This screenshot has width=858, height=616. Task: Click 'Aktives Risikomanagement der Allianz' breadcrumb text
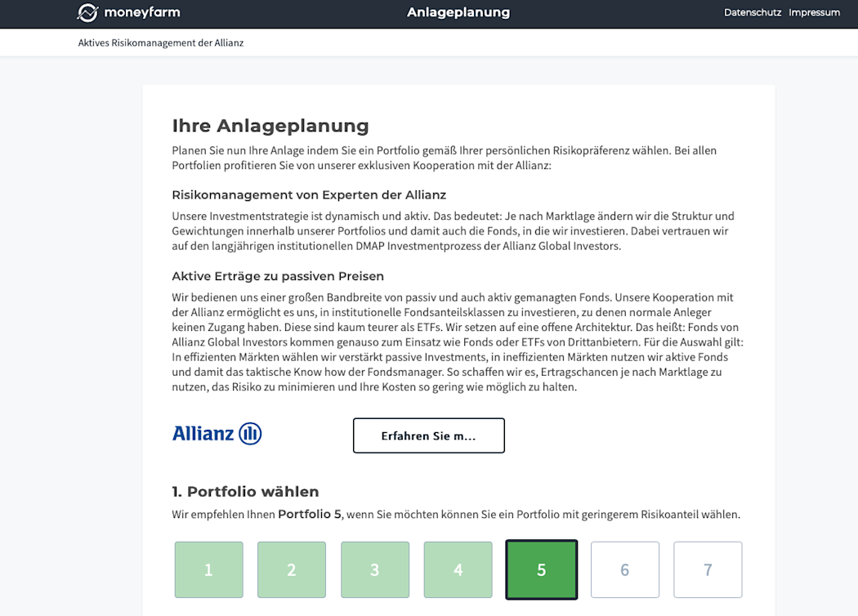(161, 42)
